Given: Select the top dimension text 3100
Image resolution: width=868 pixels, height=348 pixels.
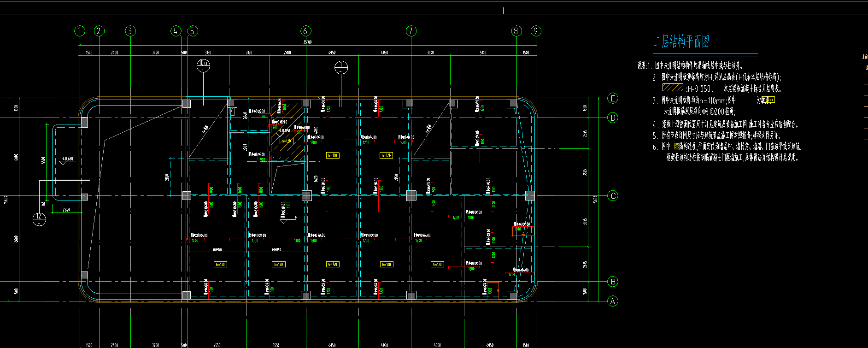Looking at the screenshot, I should coord(208,53).
